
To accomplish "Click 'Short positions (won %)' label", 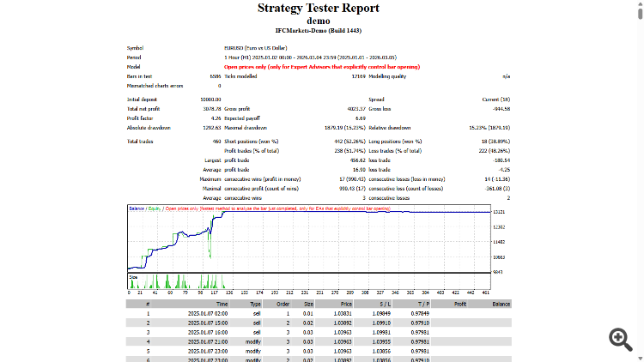I will click(x=252, y=142).
